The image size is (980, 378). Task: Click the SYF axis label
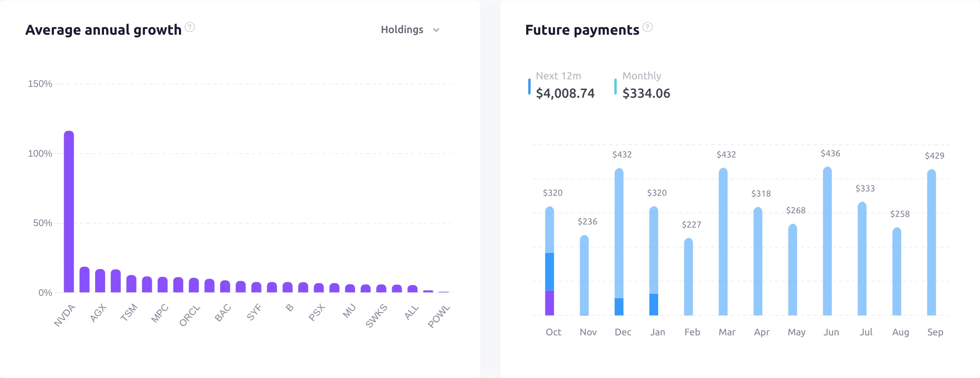pyautogui.click(x=254, y=312)
